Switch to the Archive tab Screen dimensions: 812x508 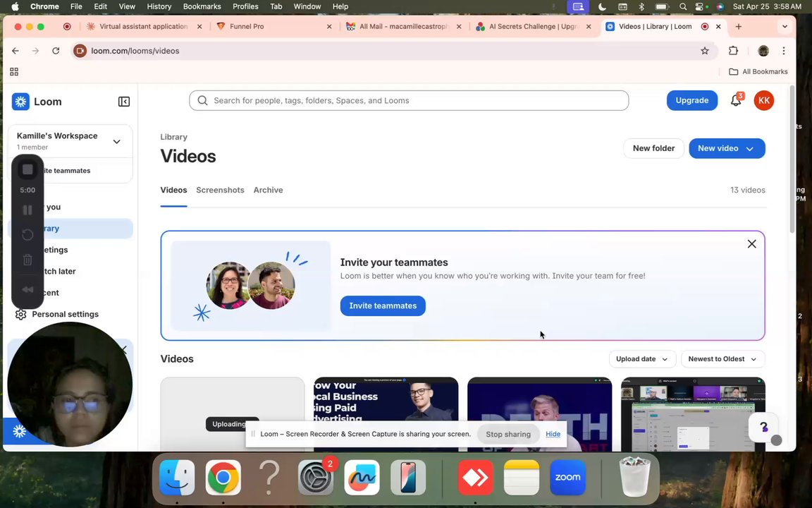(269, 190)
